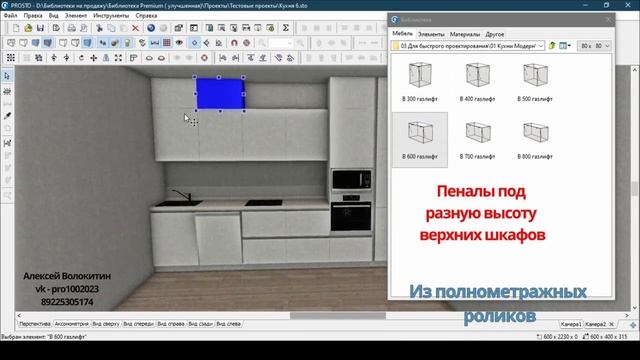This screenshot has width=640, height=360.
Task: Select the В 300 газлифт cabinet thumbnail
Action: click(x=420, y=82)
